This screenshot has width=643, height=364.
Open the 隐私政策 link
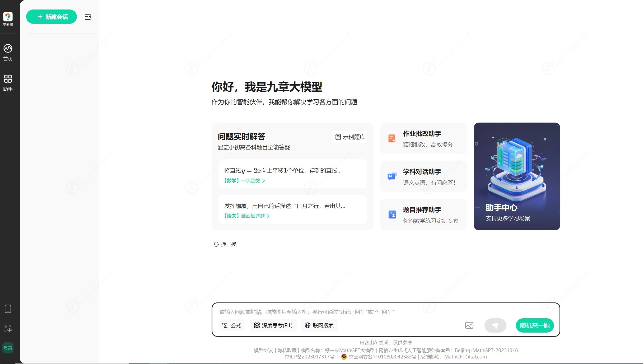click(287, 350)
